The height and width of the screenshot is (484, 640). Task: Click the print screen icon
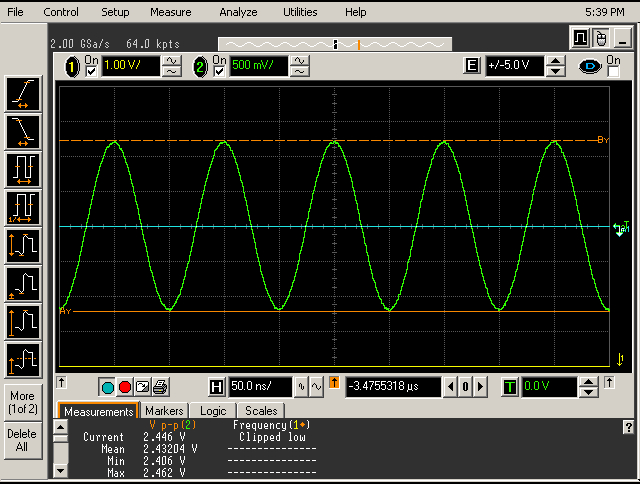pyautogui.click(x=161, y=387)
